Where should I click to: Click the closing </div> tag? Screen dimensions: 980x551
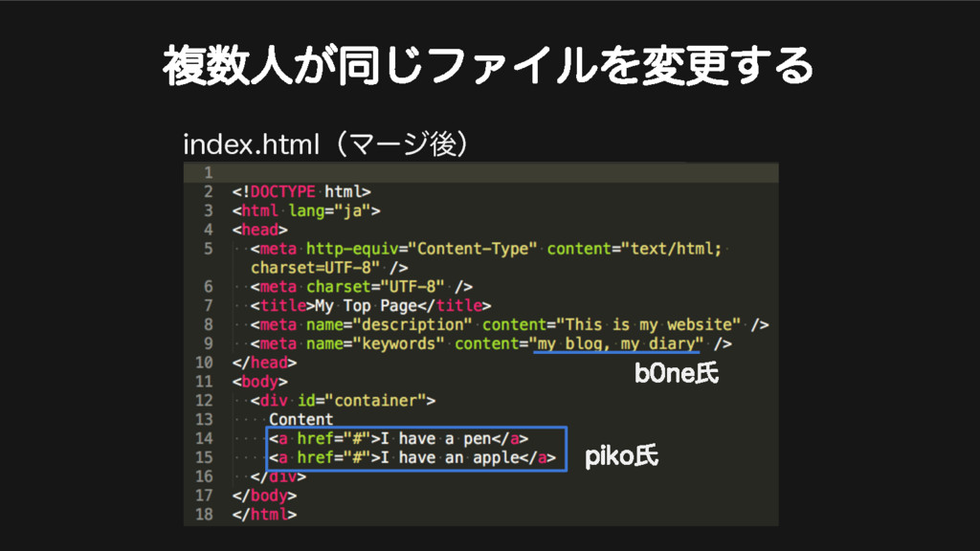point(278,476)
